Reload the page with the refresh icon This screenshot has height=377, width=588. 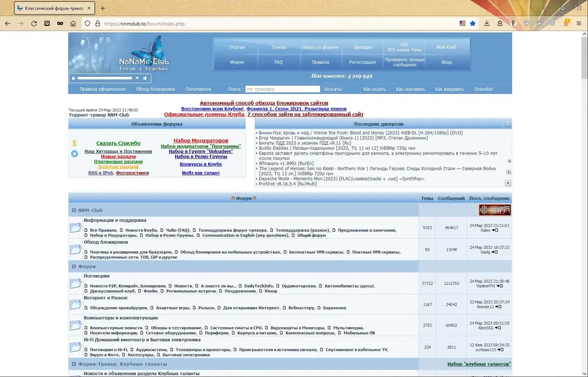pos(34,23)
